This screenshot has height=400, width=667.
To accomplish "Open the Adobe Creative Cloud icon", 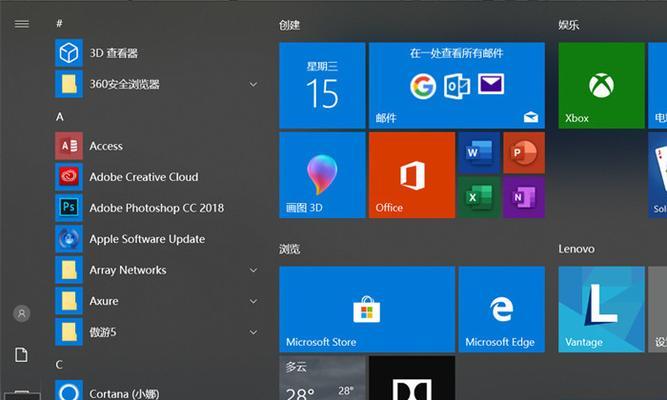I will [69, 177].
